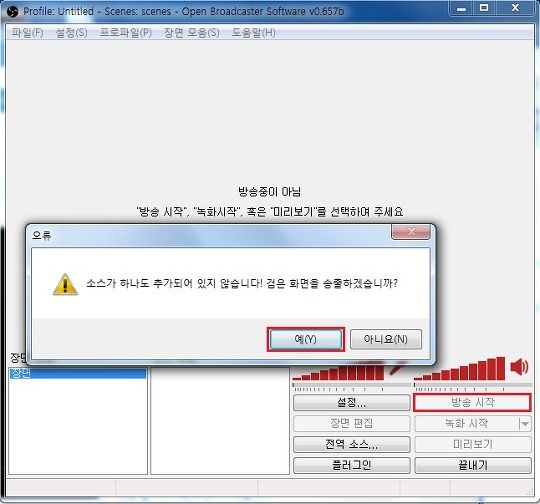Maximize the OBS main window
The image size is (540, 504).
[x=484, y=8]
